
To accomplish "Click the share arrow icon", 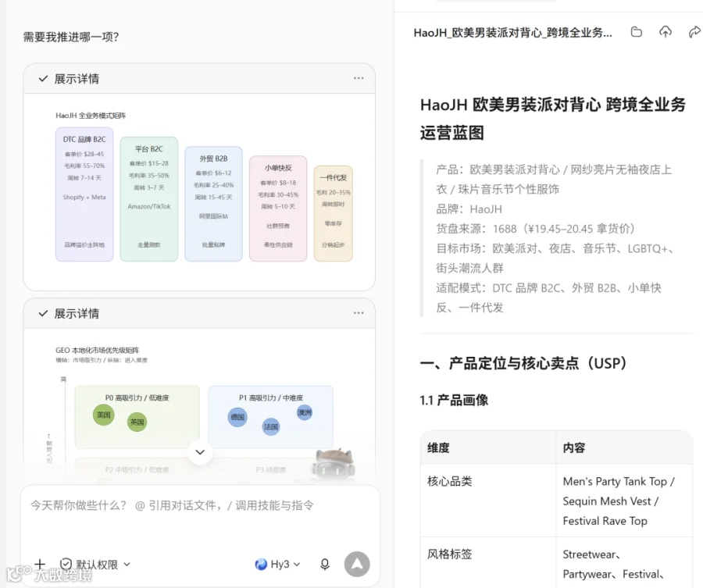I will point(694,32).
